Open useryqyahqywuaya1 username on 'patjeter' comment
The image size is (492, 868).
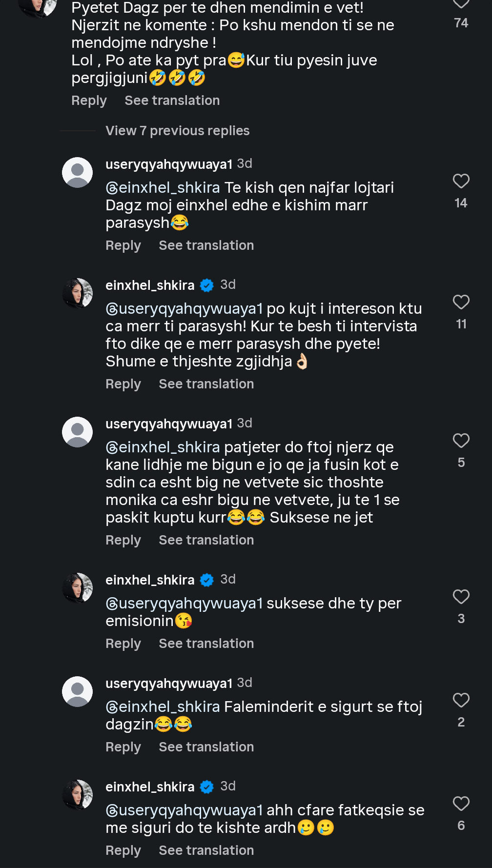tap(169, 424)
